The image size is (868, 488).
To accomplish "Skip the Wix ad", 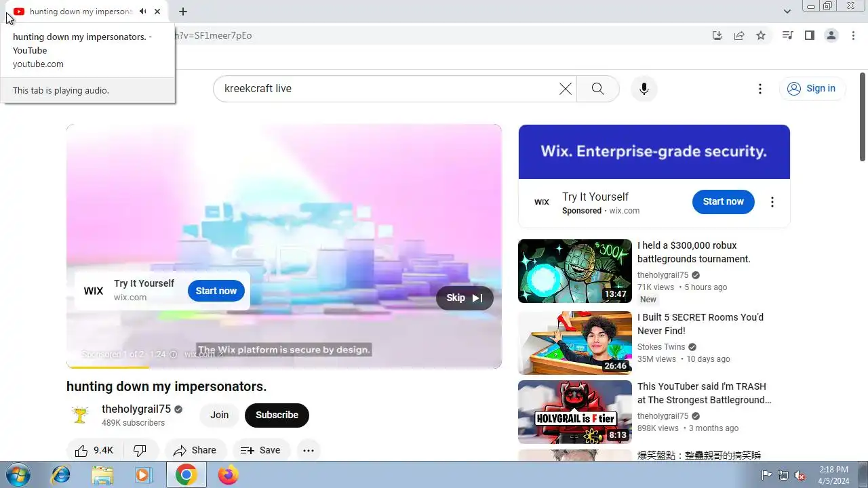I will pyautogui.click(x=465, y=298).
